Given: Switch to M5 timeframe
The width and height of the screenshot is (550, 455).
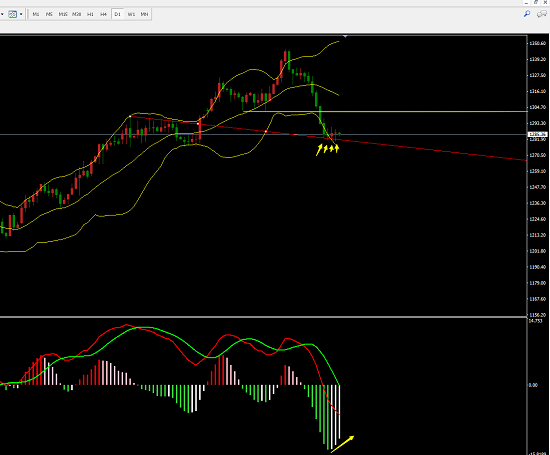Looking at the screenshot, I should coord(49,14).
